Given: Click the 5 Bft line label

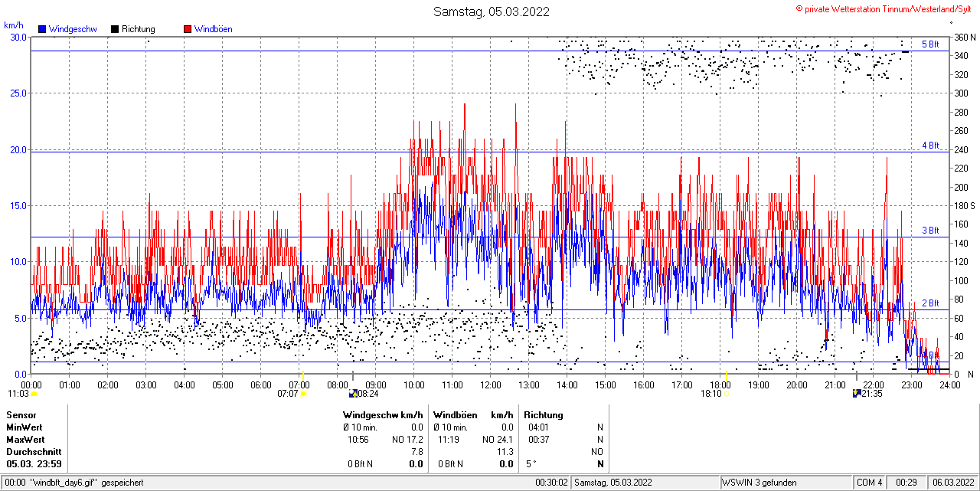Looking at the screenshot, I should tap(930, 44).
